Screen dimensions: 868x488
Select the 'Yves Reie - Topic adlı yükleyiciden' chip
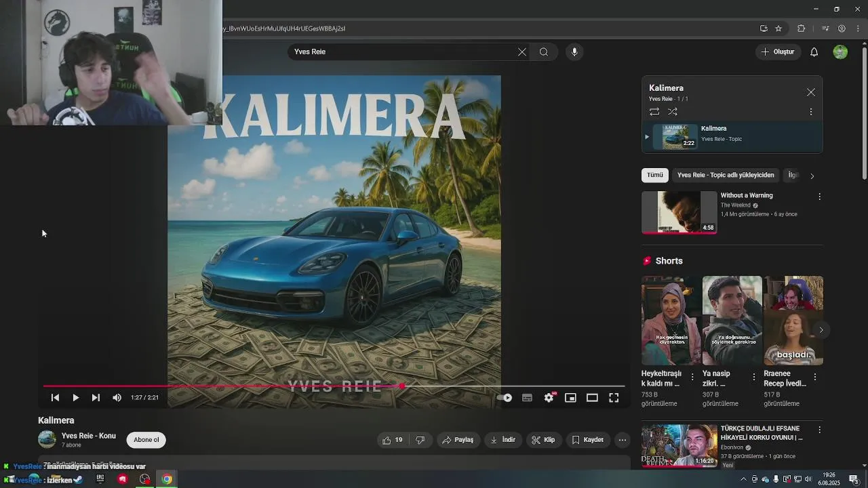coord(726,175)
